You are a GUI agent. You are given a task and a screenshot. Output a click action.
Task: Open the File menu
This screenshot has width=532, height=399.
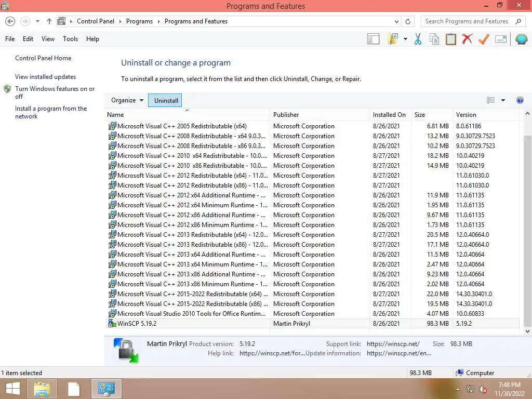[10, 39]
